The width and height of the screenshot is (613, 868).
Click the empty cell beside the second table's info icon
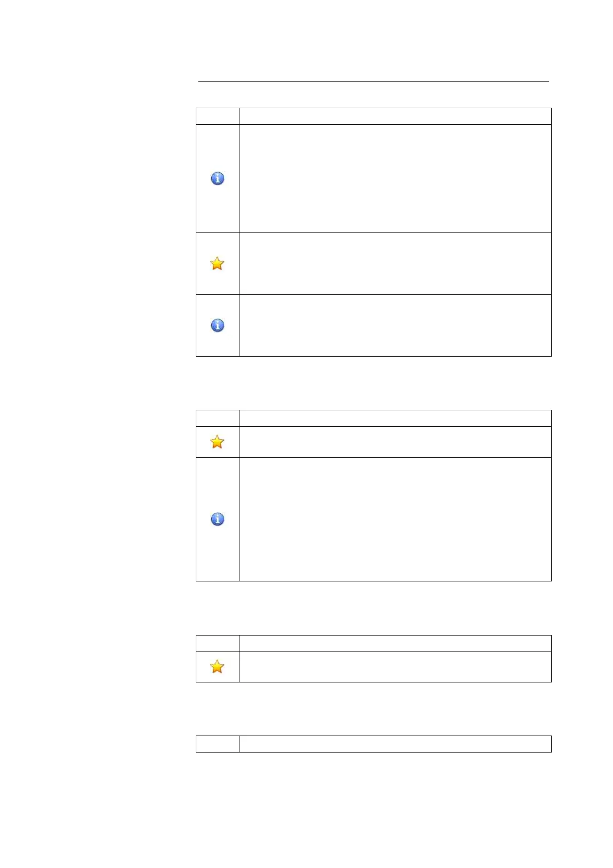(x=395, y=519)
